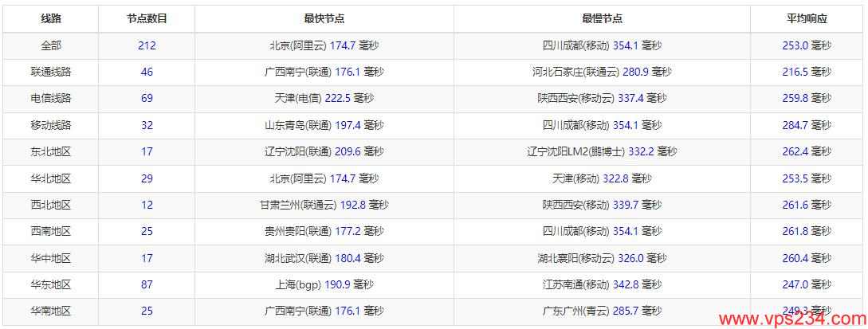Open node count 69 for 电信线路
Viewport: 868px width, 329px height.
click(x=147, y=99)
